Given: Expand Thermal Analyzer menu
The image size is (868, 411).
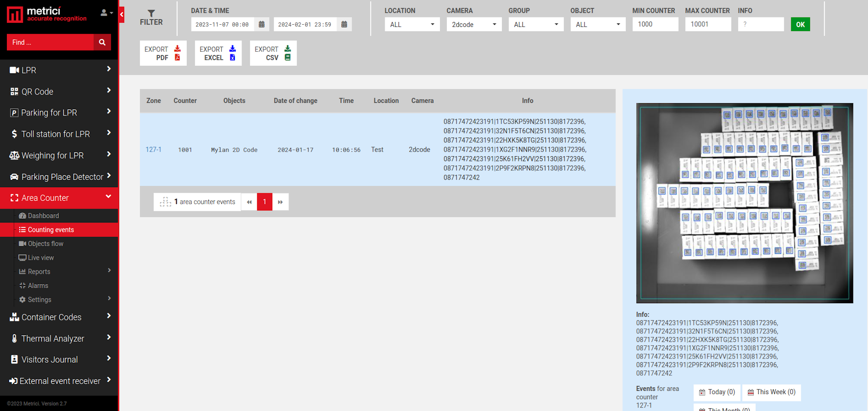Looking at the screenshot, I should pos(59,338).
